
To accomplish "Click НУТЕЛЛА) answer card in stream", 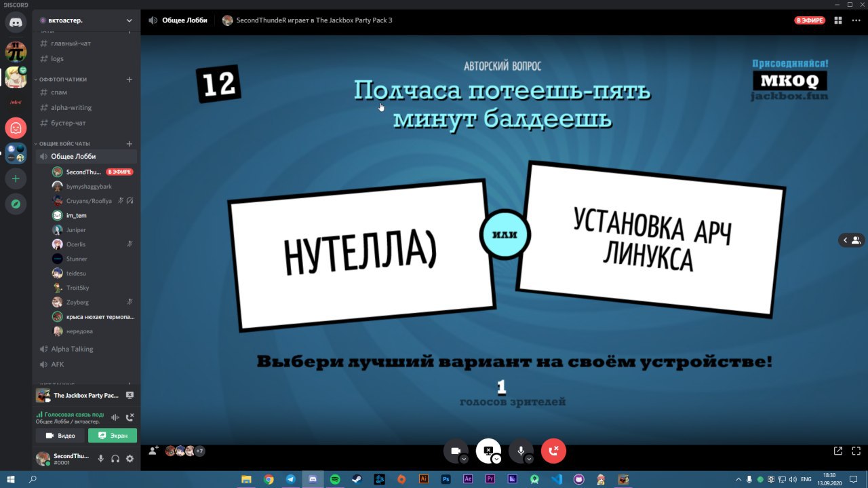I will pos(361,255).
